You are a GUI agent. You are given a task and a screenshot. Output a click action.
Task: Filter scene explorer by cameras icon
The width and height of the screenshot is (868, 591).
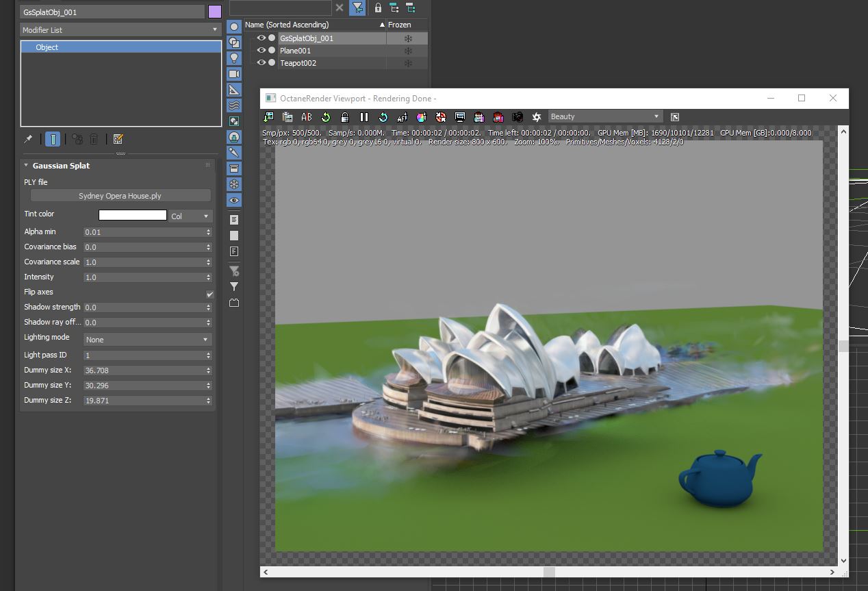(x=234, y=74)
